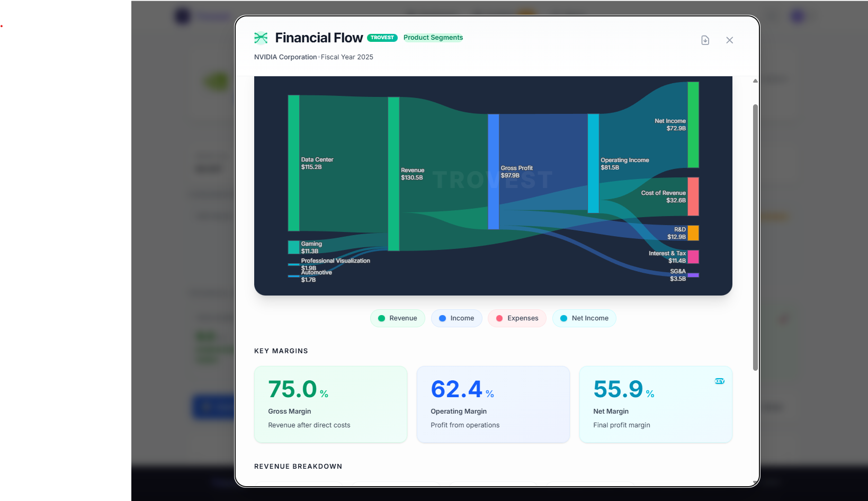Click the Gross Profit $97.9B label
This screenshot has width=868, height=501.
click(x=517, y=172)
